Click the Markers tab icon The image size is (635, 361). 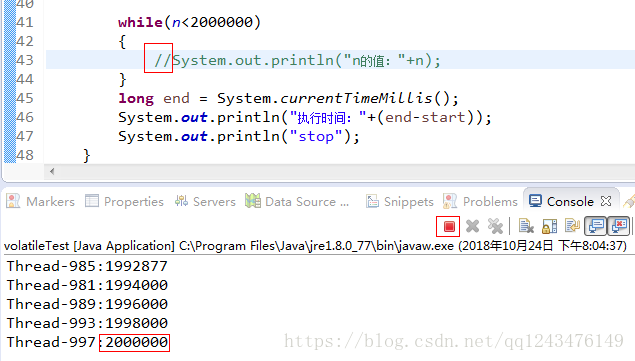[x=13, y=201]
